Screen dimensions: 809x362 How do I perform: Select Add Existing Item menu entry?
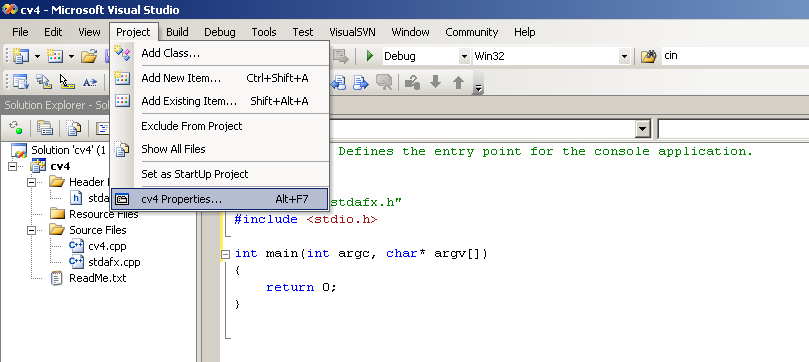point(220,101)
